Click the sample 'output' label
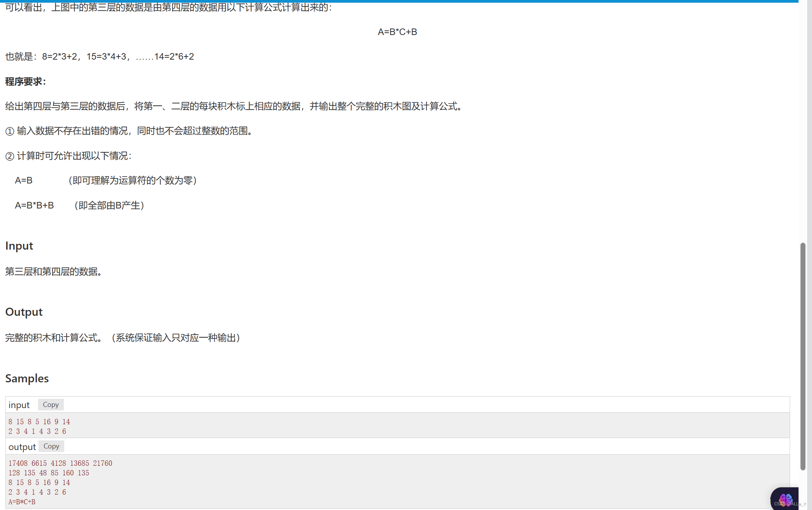Viewport: 812px width, 510px height. (x=22, y=447)
